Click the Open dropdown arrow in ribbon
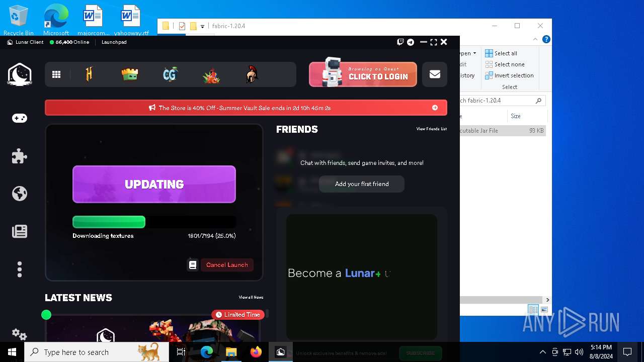Image resolution: width=644 pixels, height=362 pixels. 474,53
